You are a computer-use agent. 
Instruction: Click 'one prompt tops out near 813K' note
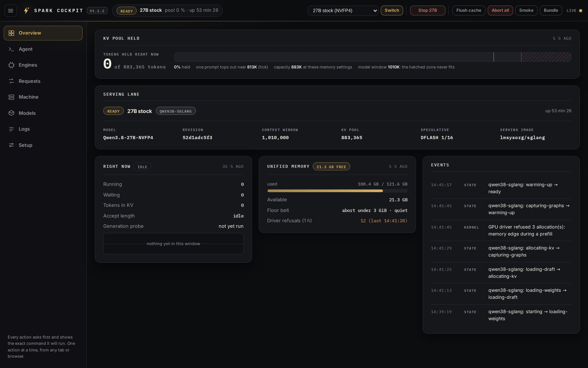point(232,67)
